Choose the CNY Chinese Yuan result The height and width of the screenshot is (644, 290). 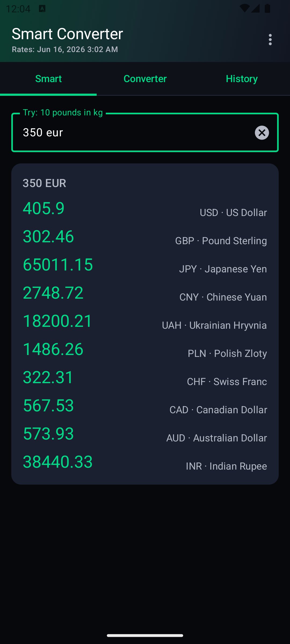[x=145, y=293]
